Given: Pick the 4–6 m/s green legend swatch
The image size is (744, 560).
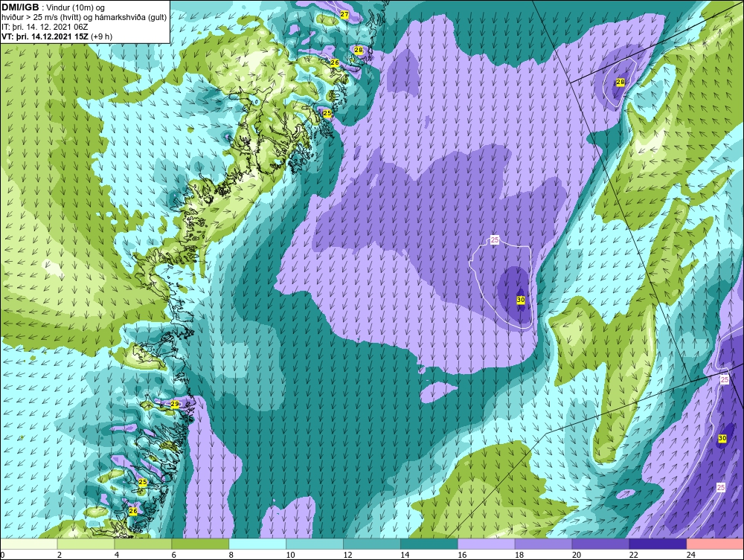Looking at the screenshot, I should [x=143, y=544].
